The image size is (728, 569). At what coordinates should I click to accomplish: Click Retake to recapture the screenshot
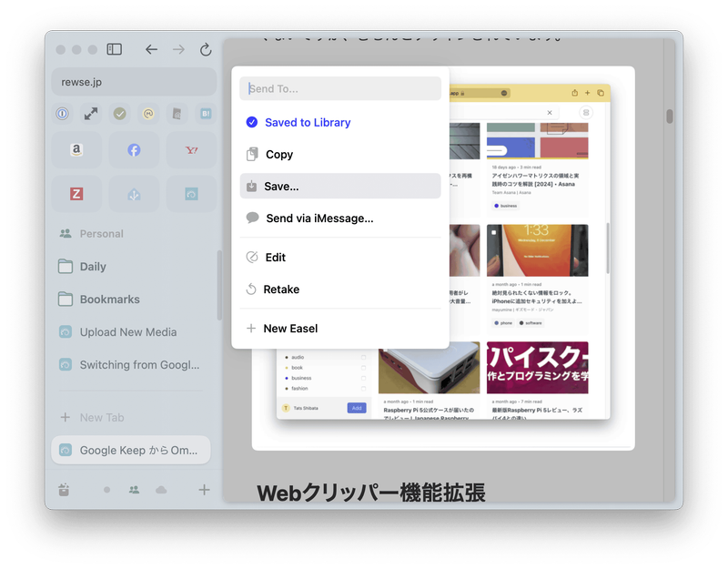coord(281,290)
